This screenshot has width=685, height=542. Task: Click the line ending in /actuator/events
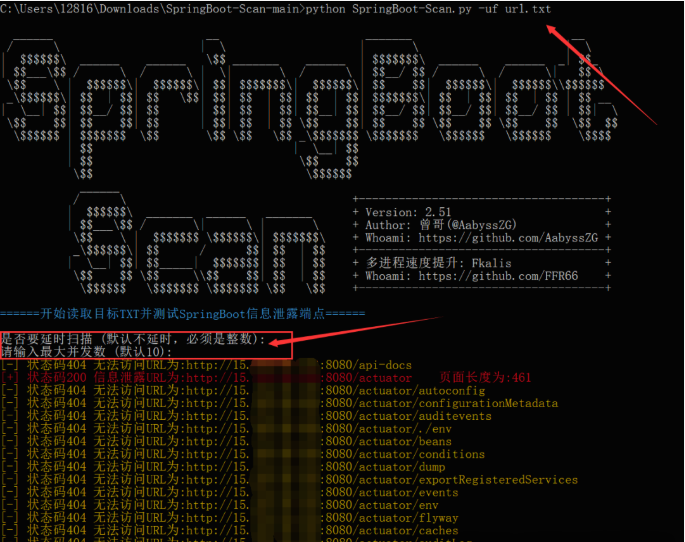coord(229,492)
